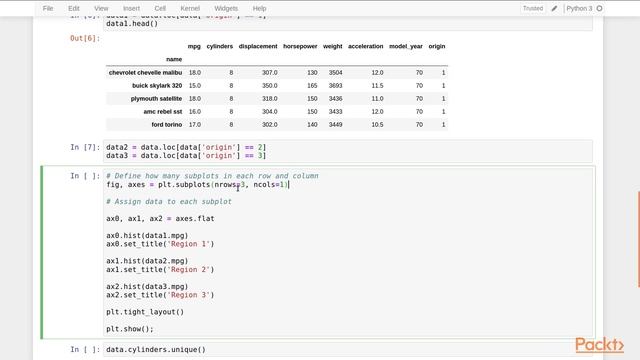This screenshot has height=360, width=640.
Task: Open the Kernel menu
Action: (190, 8)
